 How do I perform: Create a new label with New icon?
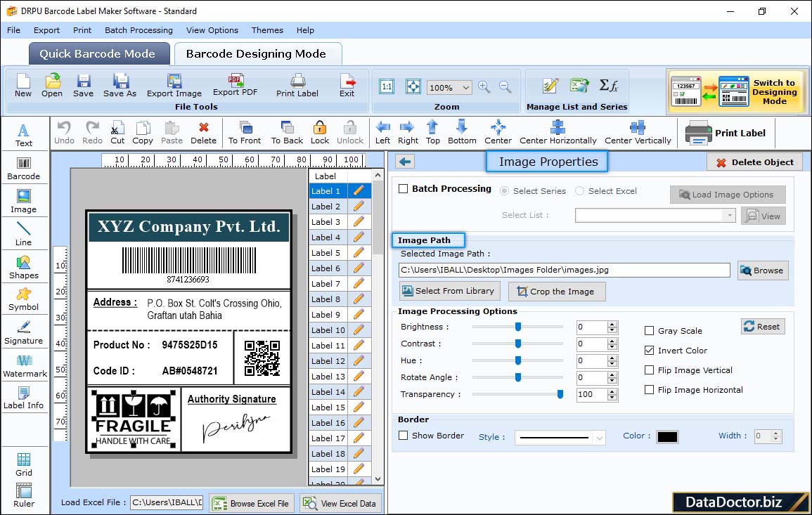tap(23, 86)
